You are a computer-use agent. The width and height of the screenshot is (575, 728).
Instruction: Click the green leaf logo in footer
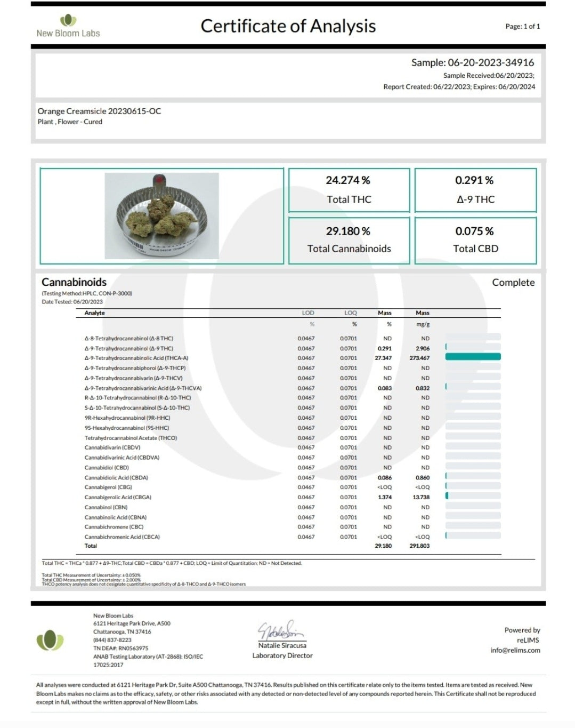pyautogui.click(x=50, y=639)
